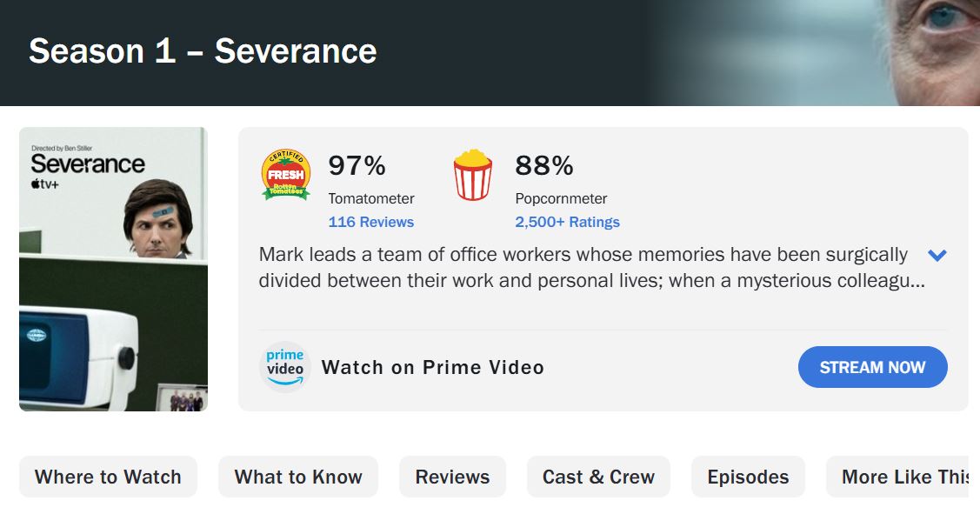Click the 88% Popcornmeter score
The height and width of the screenshot is (514, 980).
544,165
